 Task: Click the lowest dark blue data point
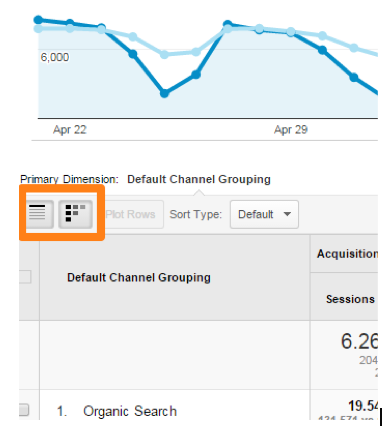(164, 94)
